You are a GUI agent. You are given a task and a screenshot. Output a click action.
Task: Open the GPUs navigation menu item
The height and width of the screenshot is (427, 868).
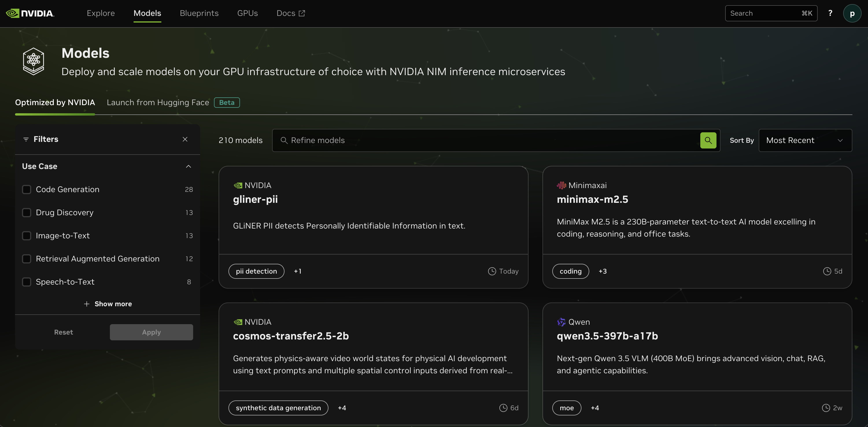(x=247, y=13)
